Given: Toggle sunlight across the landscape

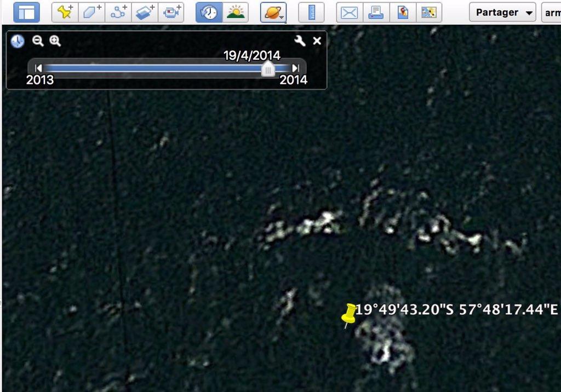Looking at the screenshot, I should click(x=236, y=13).
